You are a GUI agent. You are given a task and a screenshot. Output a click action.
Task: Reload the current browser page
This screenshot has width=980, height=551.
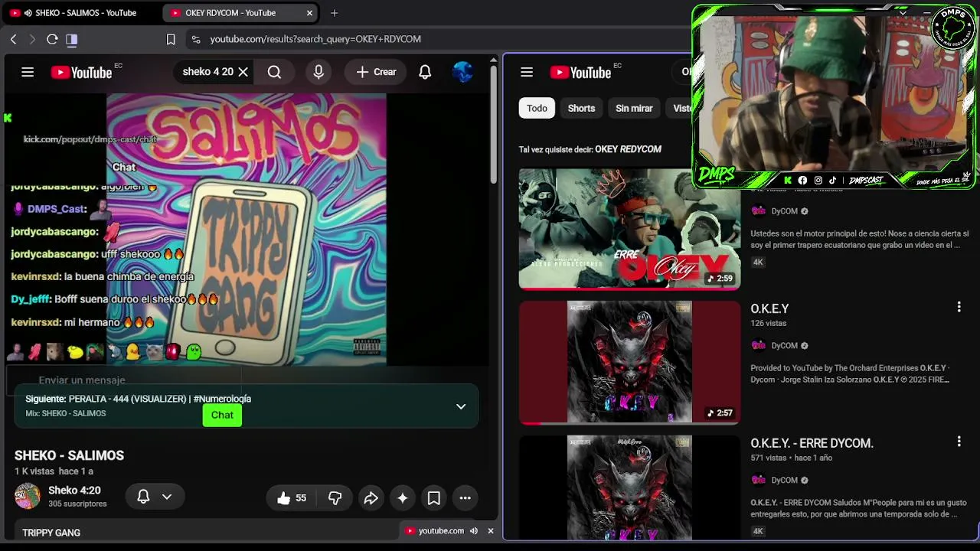(x=52, y=39)
